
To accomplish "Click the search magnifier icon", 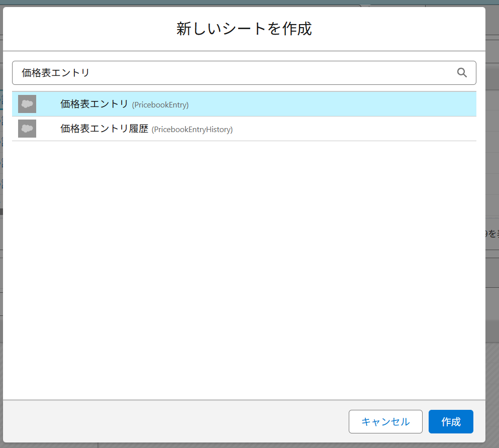I will point(462,73).
